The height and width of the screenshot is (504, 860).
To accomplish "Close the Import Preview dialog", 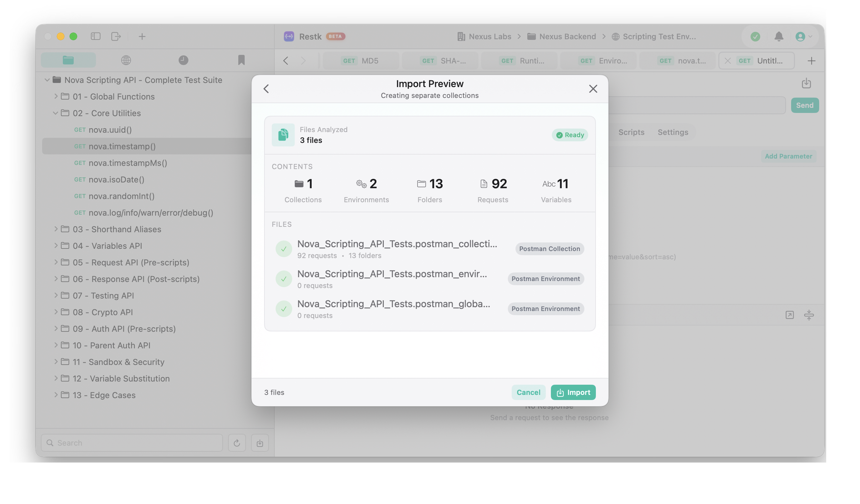I will [593, 89].
